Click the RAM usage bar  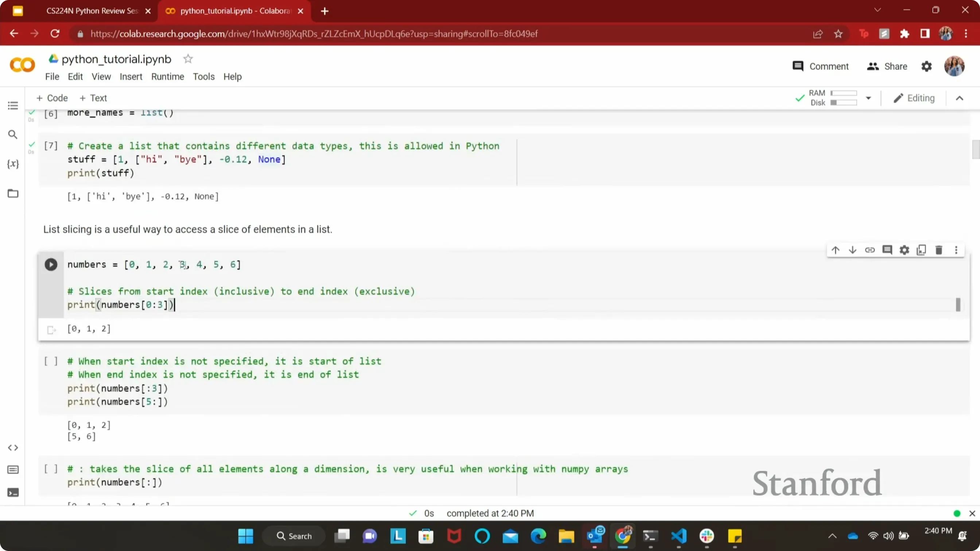tap(843, 93)
